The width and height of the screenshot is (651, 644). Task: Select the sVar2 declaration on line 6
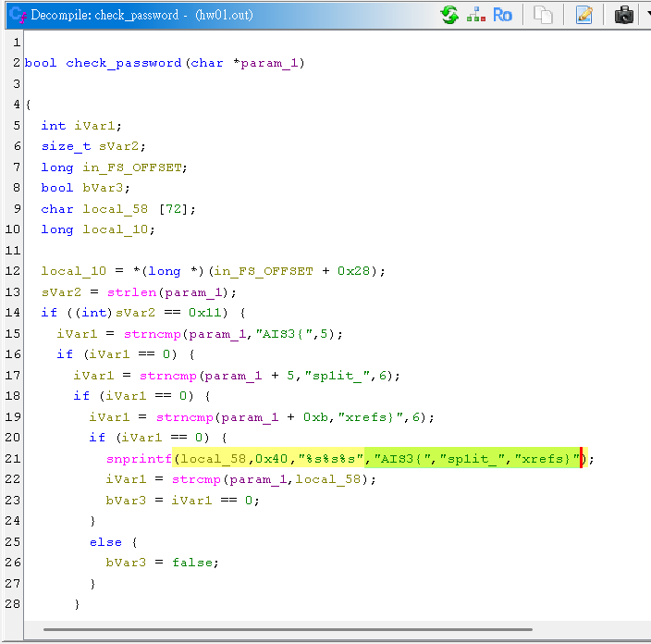click(118, 147)
